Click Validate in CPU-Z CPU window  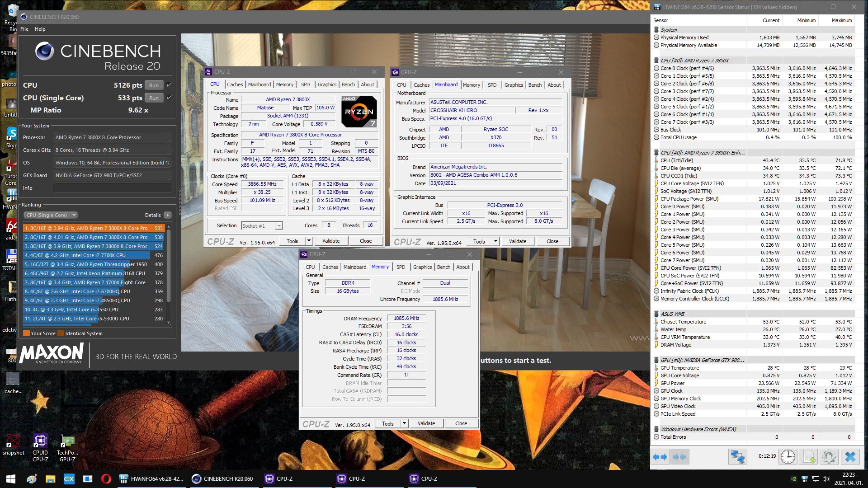[331, 241]
